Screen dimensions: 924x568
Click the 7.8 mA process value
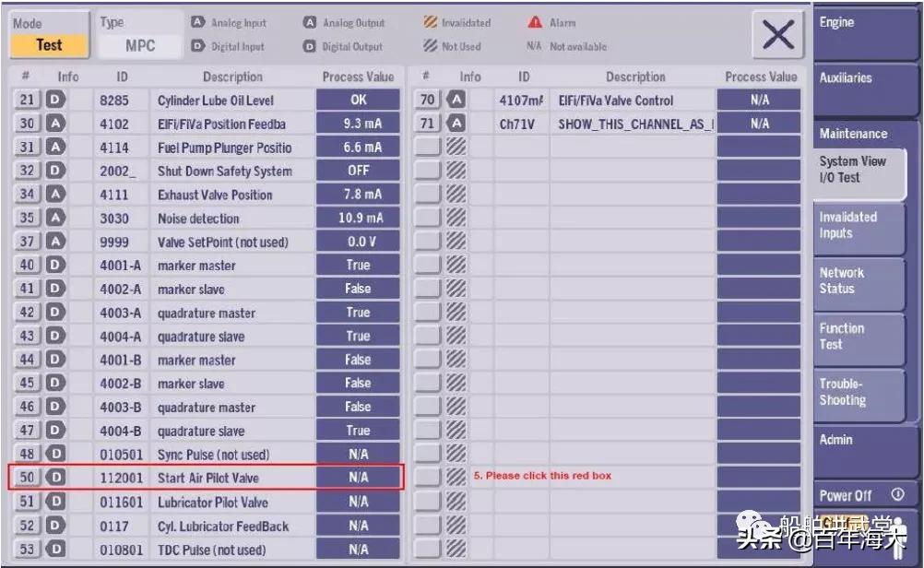pyautogui.click(x=359, y=194)
